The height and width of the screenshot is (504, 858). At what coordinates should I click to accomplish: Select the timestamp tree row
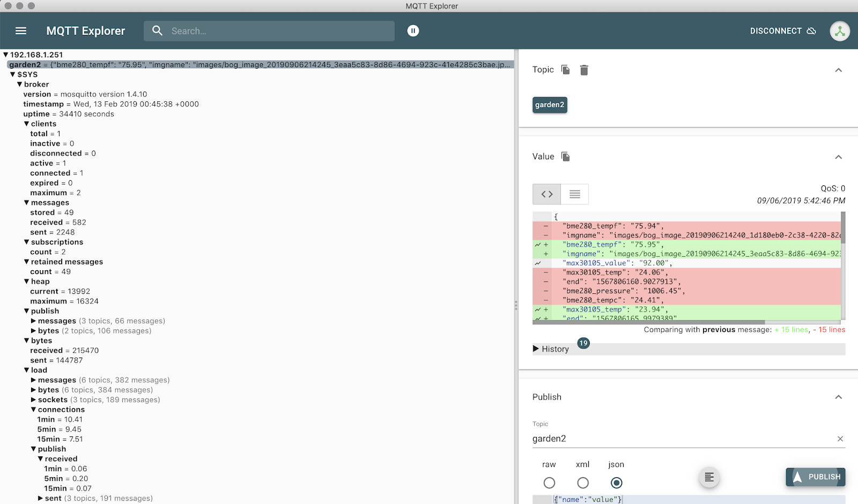pyautogui.click(x=111, y=104)
